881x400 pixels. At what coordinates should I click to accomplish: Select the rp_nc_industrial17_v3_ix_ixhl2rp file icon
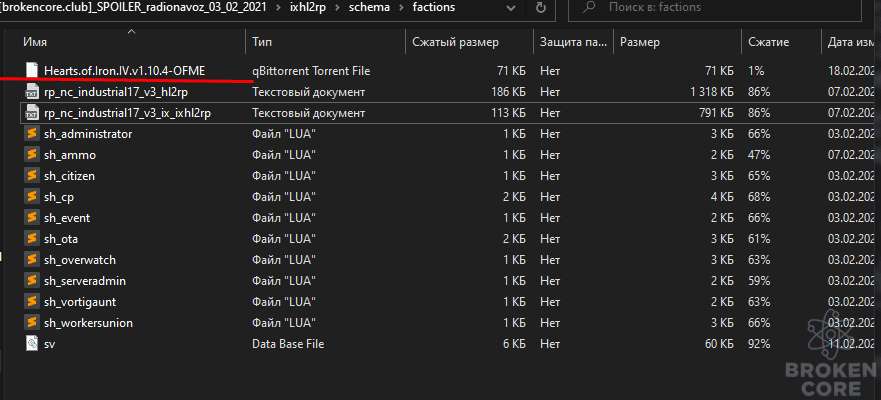pos(32,113)
